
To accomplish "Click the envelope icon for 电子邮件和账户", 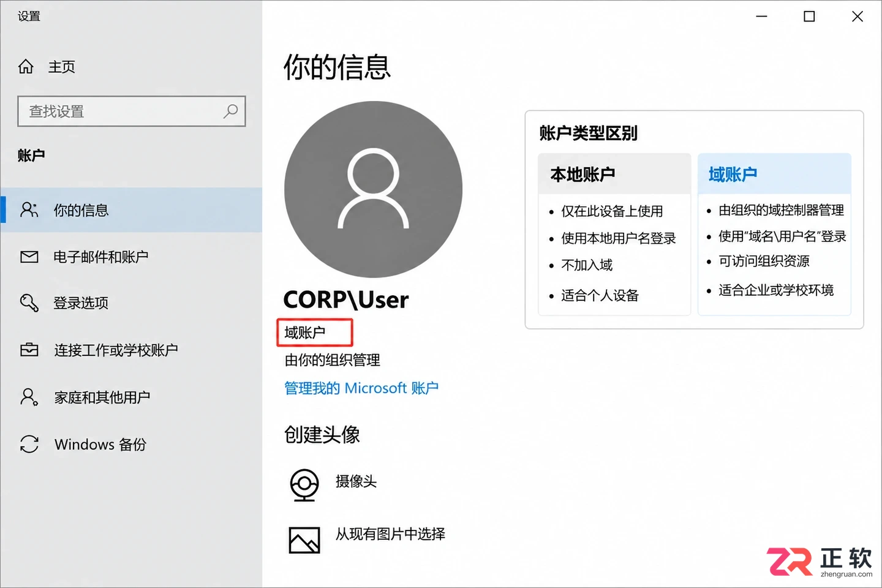I will coord(29,257).
